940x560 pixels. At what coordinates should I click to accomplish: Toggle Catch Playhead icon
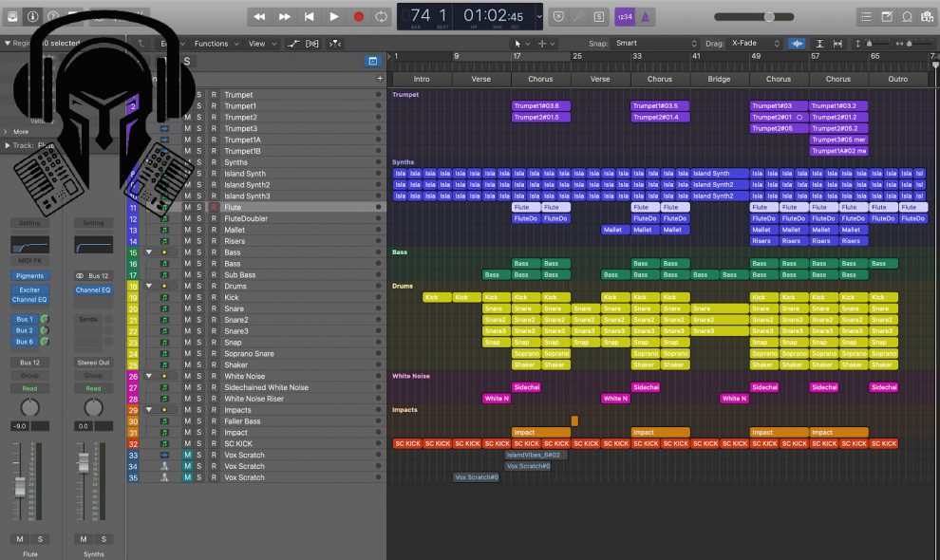click(x=335, y=43)
